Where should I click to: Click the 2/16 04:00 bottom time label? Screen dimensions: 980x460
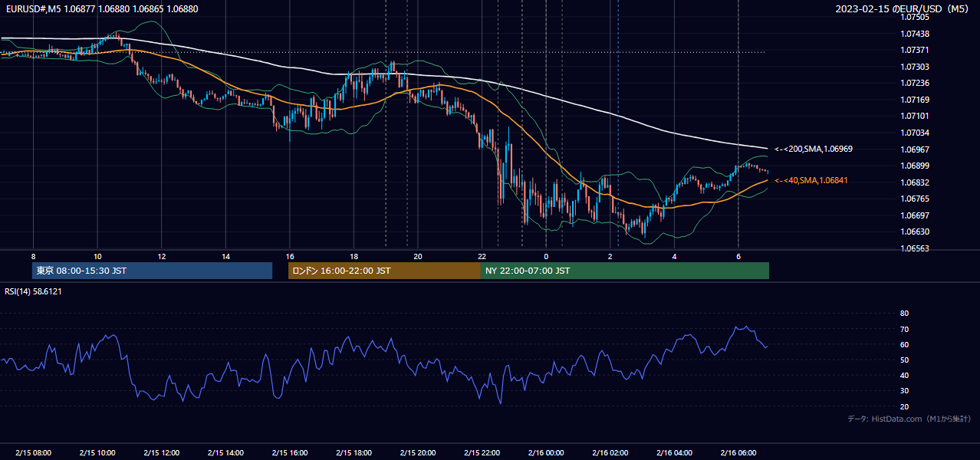point(674,453)
